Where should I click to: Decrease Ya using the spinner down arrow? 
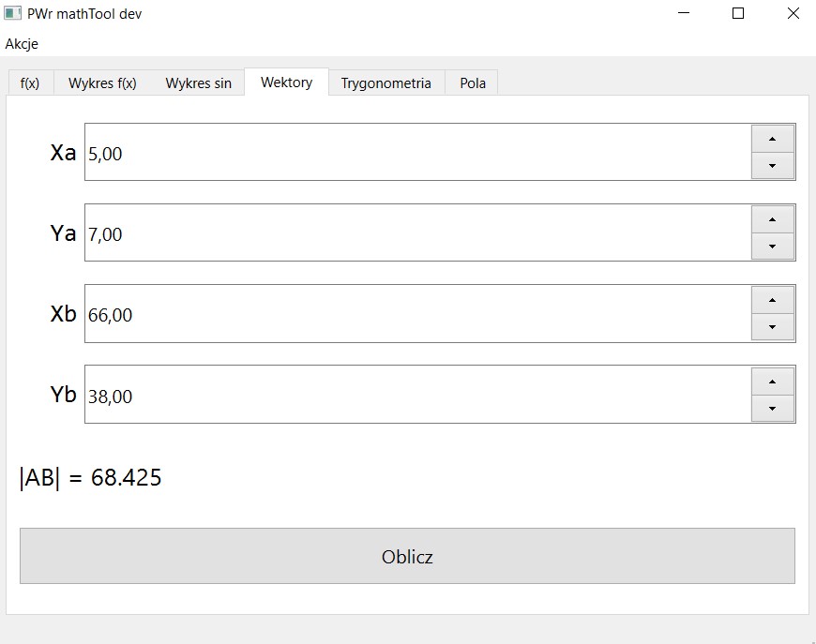point(771,247)
